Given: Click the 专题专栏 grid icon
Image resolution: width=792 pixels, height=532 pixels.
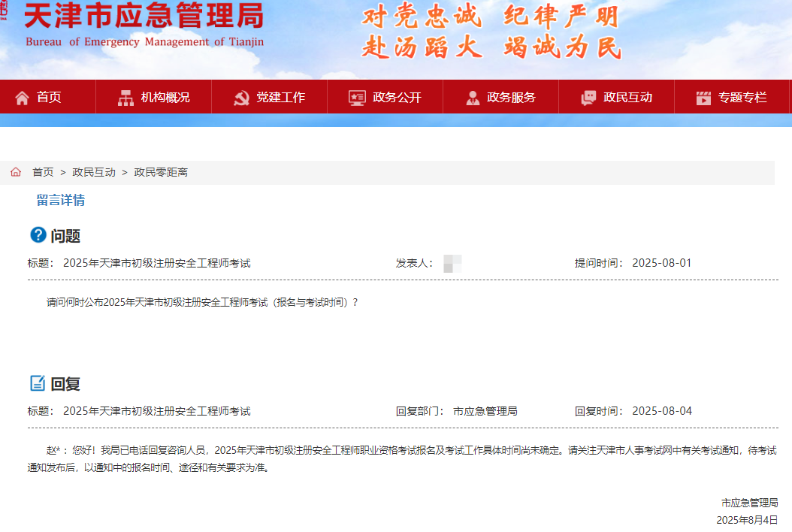Looking at the screenshot, I should [703, 96].
